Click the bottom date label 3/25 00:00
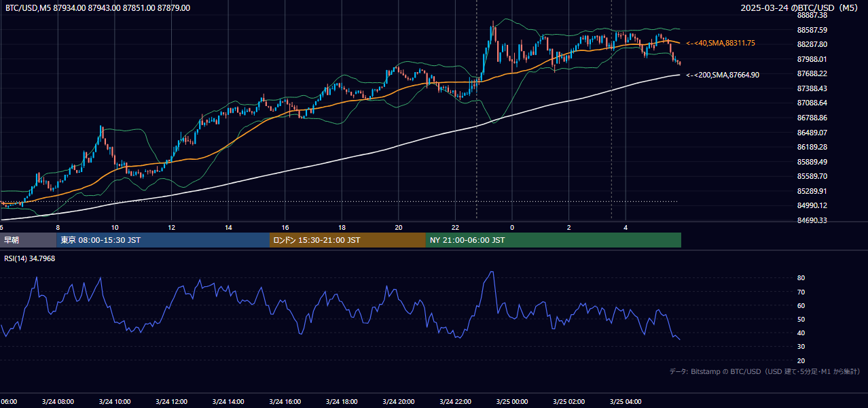 (x=511, y=402)
